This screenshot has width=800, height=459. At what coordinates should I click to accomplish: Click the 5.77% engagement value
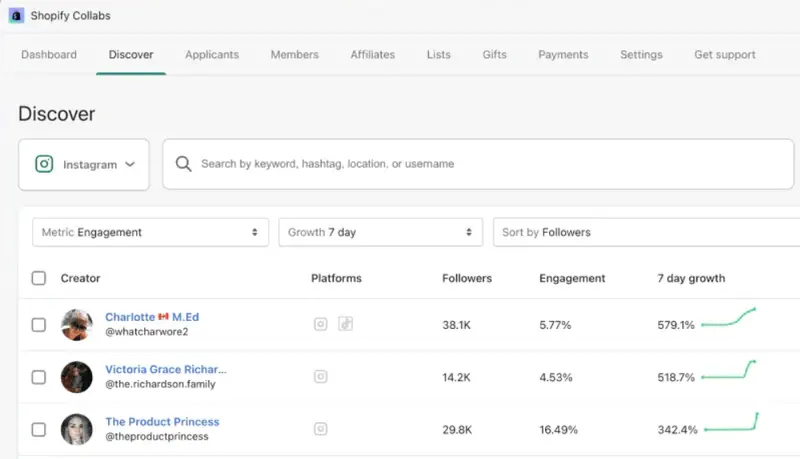pyautogui.click(x=555, y=325)
